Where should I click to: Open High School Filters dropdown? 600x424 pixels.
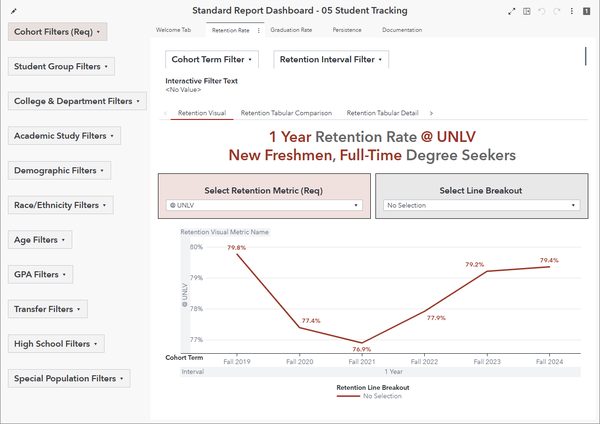56,344
